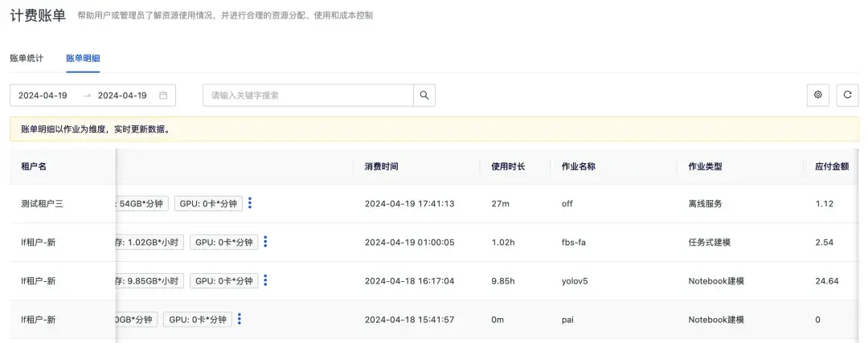Click 54GB*分钟 tag in off row

point(141,203)
